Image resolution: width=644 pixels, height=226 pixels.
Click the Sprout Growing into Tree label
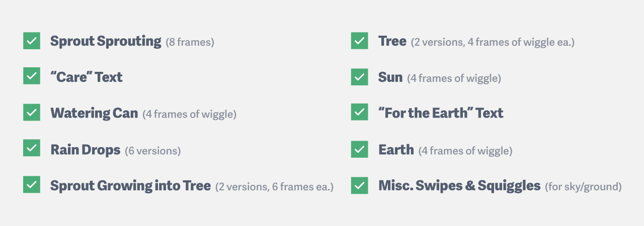pyautogui.click(x=130, y=186)
